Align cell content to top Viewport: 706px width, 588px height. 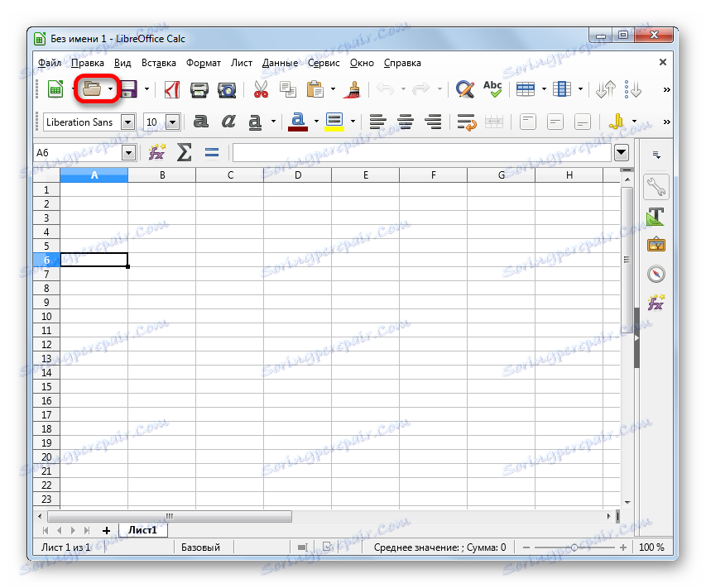528,122
